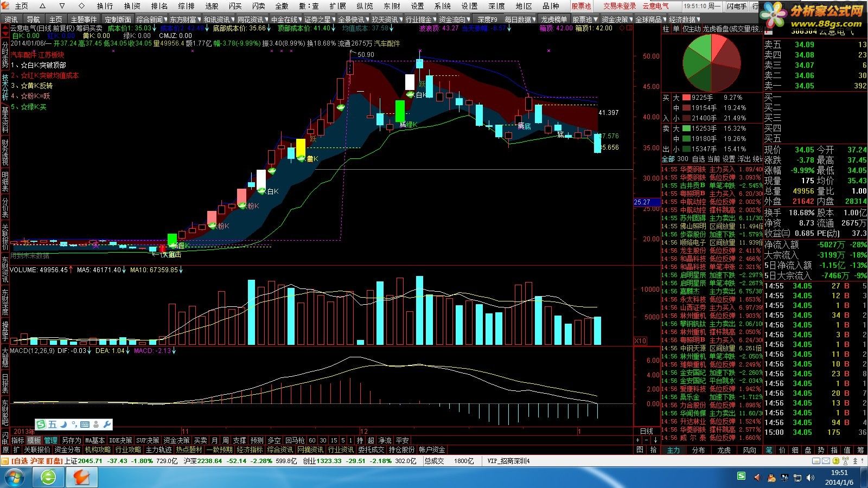Click the 拾 icon below the chart
Viewport: 868px width, 488px height.
tap(653, 450)
